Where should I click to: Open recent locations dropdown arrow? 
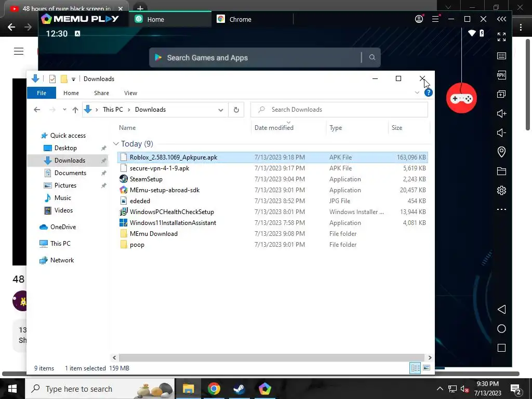click(64, 110)
